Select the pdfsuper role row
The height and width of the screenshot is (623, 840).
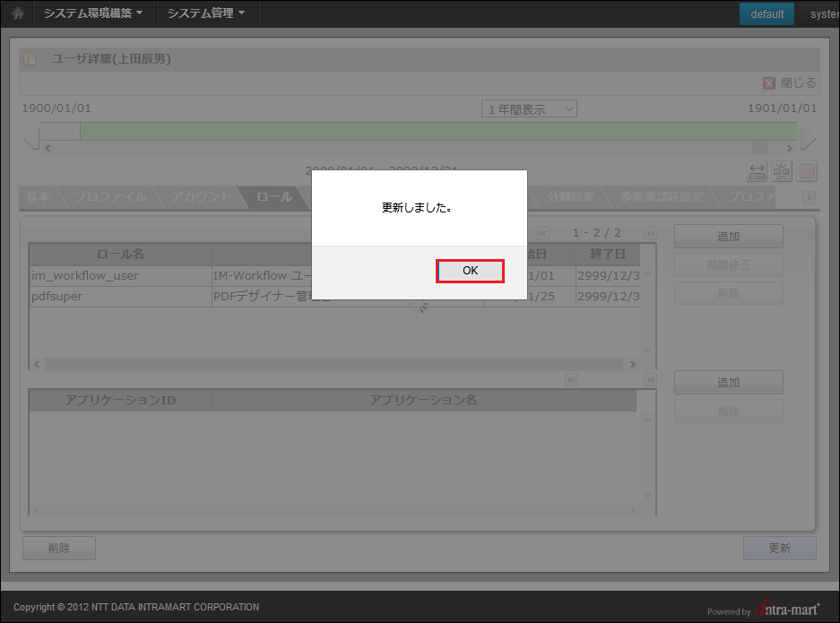pyautogui.click(x=334, y=296)
